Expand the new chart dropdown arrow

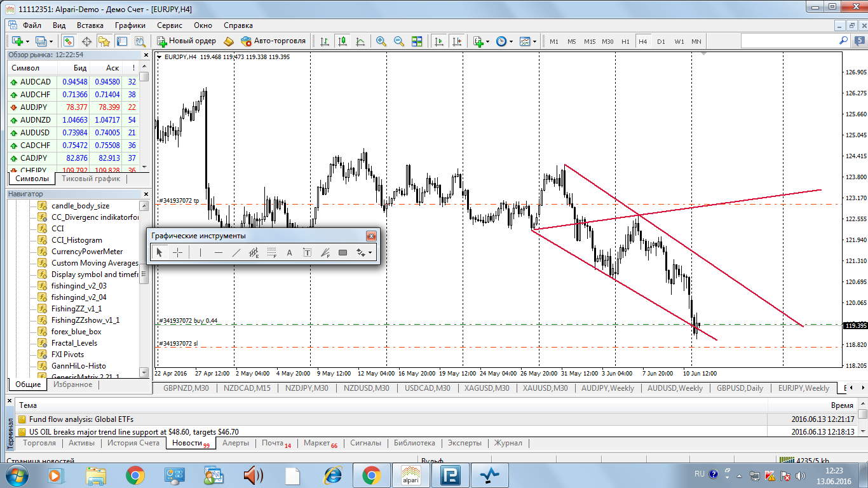tap(27, 41)
